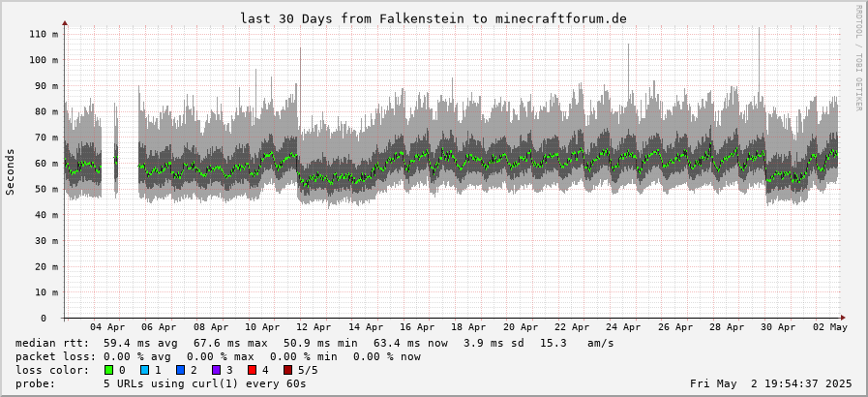Click the '04 Apr' date label

coord(107,327)
